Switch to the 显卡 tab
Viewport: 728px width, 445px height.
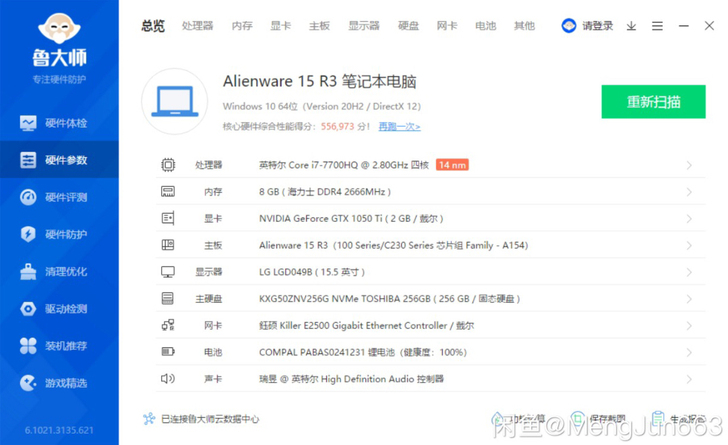click(280, 26)
